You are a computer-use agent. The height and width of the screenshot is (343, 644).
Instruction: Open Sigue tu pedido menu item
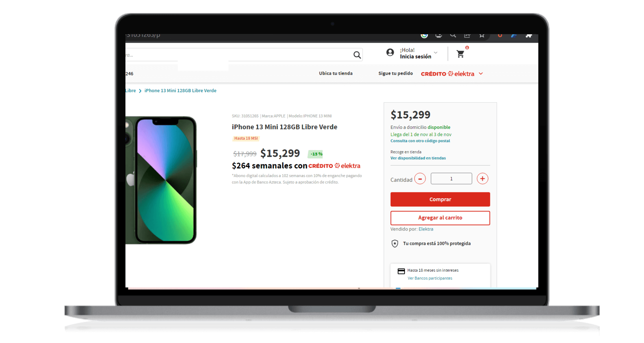pyautogui.click(x=395, y=73)
